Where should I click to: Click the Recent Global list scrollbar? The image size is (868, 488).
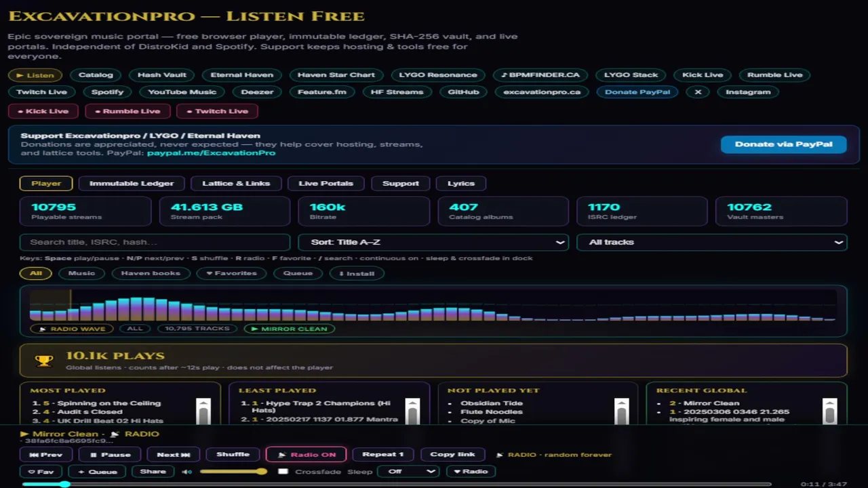pos(830,411)
